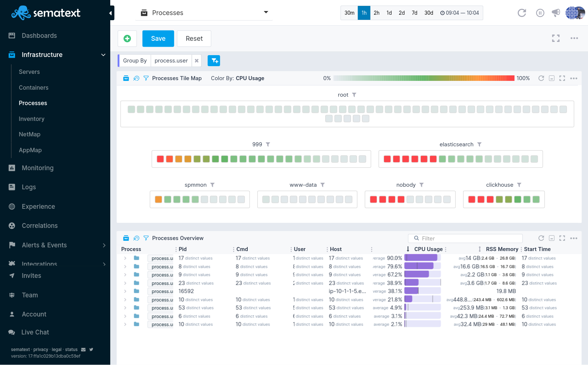Expand the row with 2.1% CPU usage

point(125,324)
